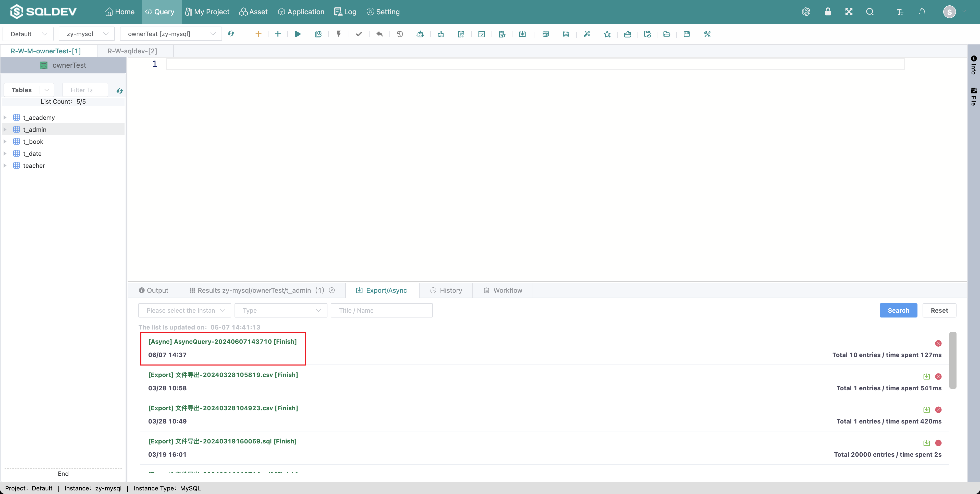This screenshot has height=494, width=980.
Task: Open the My Project menu
Action: (x=207, y=12)
